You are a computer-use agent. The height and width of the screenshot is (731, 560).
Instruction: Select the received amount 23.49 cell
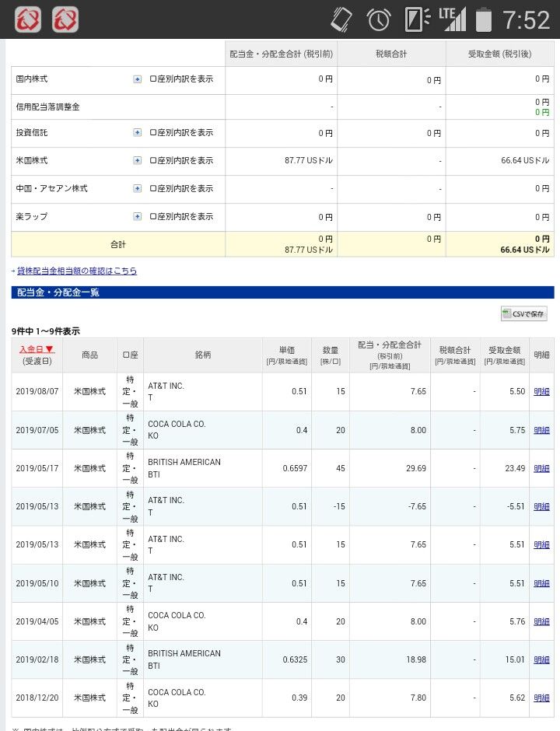point(505,468)
